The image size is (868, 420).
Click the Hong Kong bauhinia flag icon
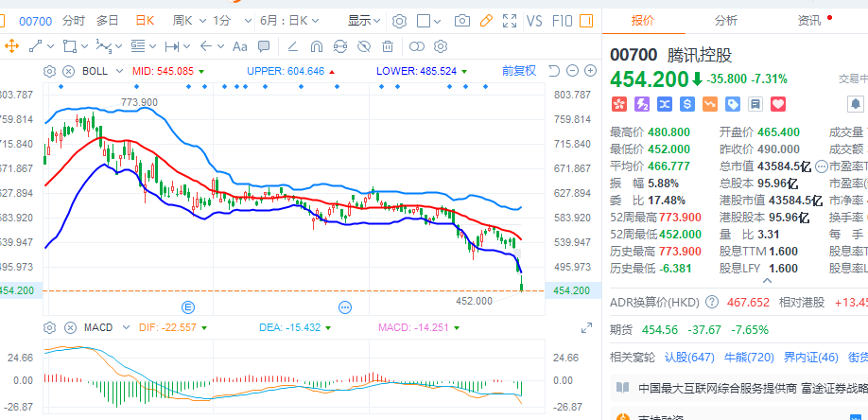pyautogui.click(x=617, y=104)
